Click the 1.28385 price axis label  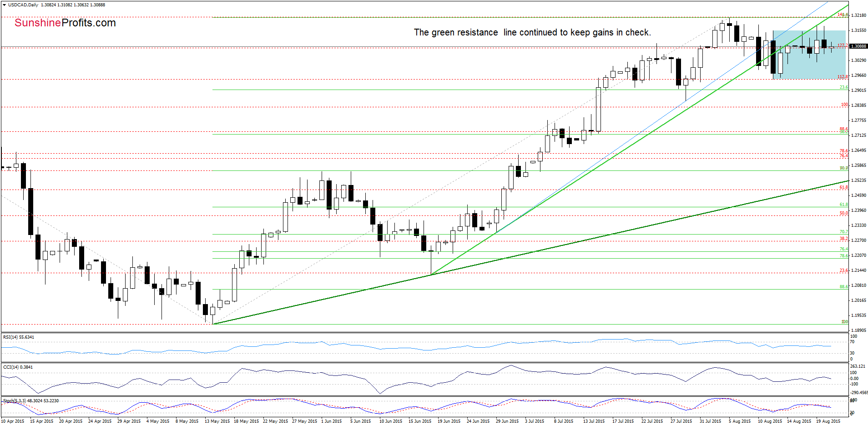pos(858,105)
